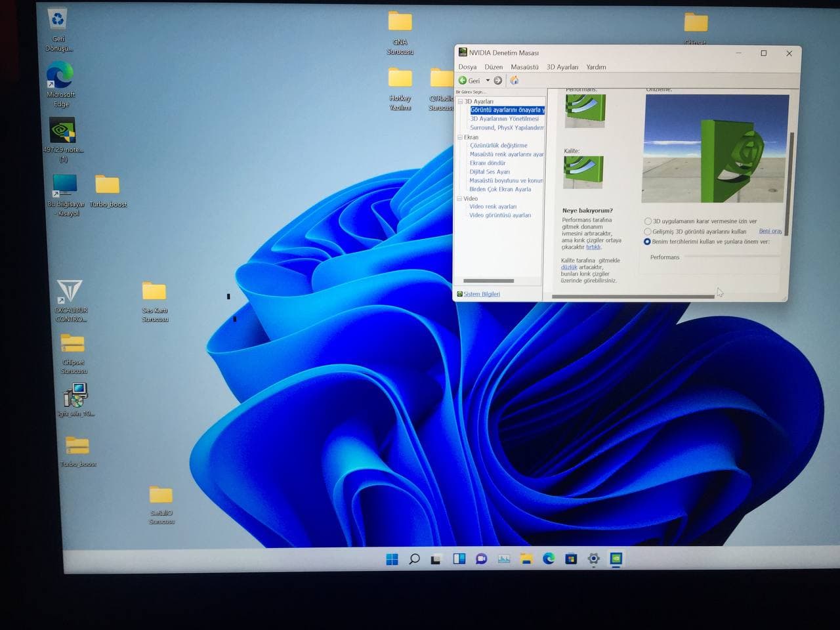The image size is (840, 630).
Task: Open the Widgets taskbar icon
Action: (x=459, y=559)
